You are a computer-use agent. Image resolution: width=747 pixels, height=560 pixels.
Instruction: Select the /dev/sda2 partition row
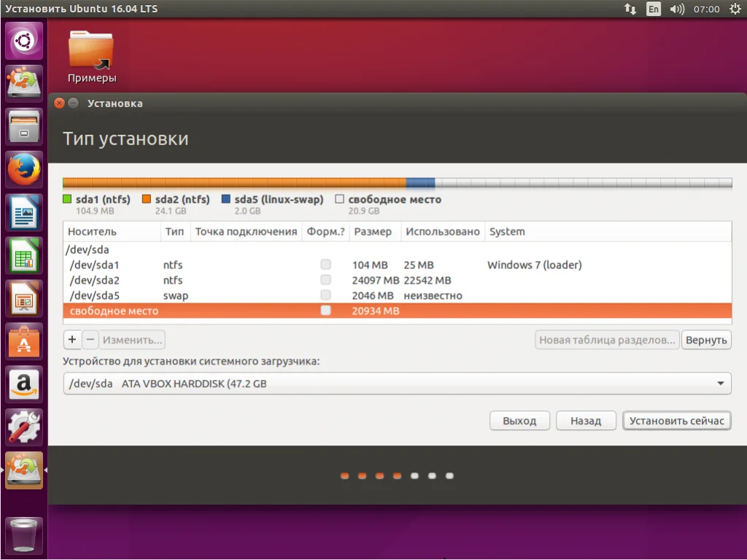398,279
